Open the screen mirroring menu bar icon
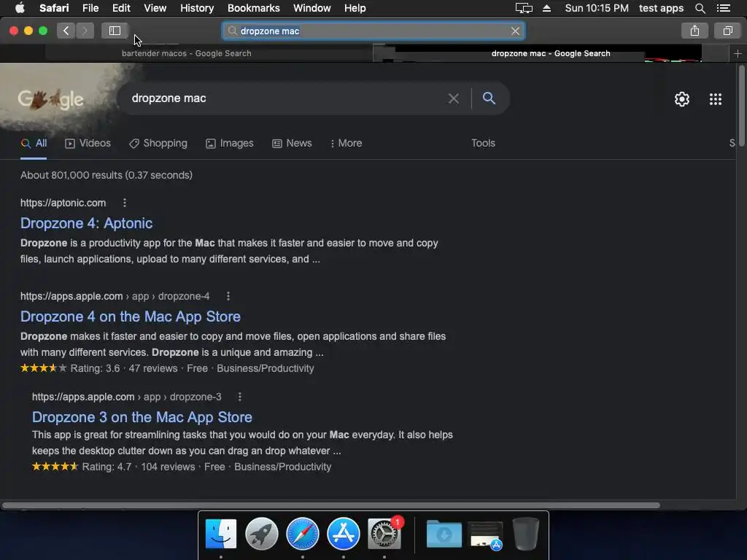The width and height of the screenshot is (747, 560). click(524, 8)
